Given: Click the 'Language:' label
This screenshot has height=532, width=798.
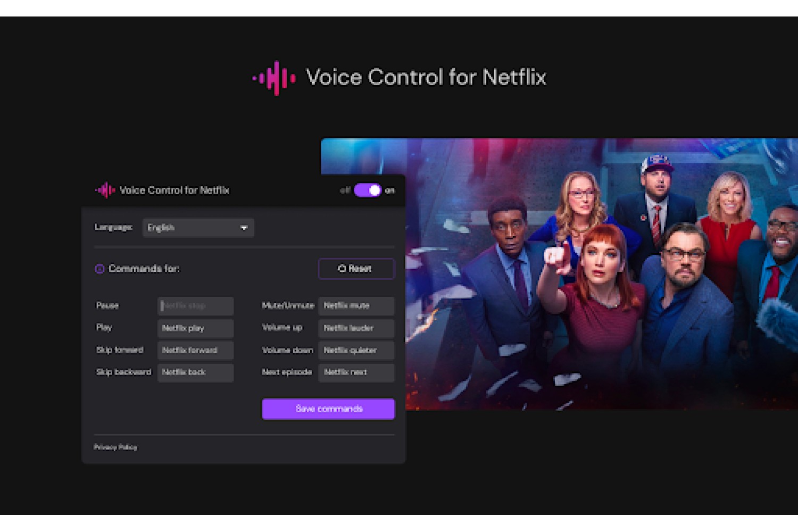Looking at the screenshot, I should (x=113, y=227).
